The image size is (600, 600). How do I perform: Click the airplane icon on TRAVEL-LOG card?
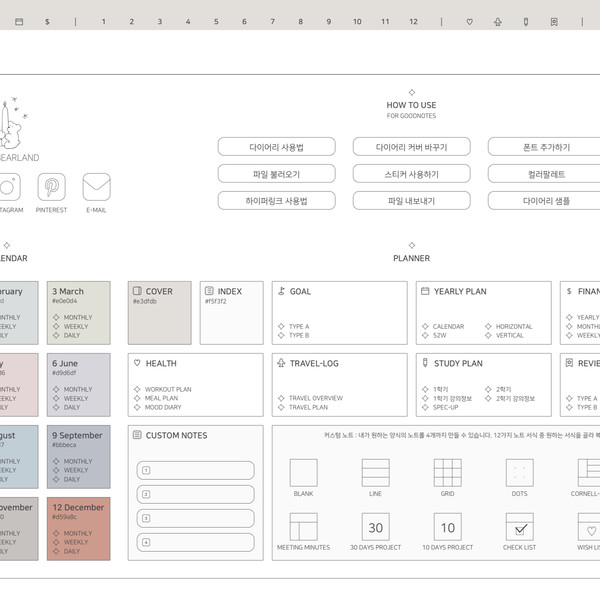pos(281,363)
